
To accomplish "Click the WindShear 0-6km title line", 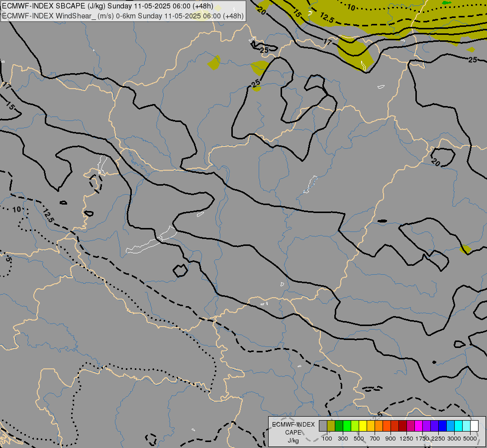I will coord(123,16).
